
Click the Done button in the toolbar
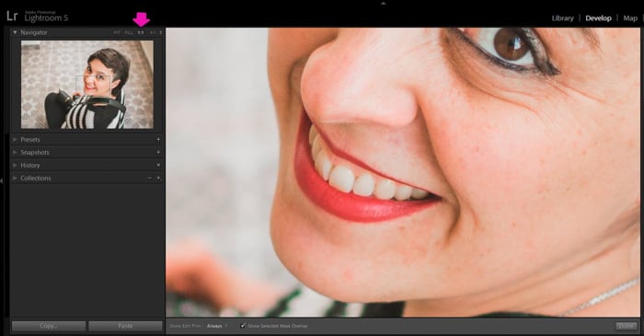pos(626,326)
